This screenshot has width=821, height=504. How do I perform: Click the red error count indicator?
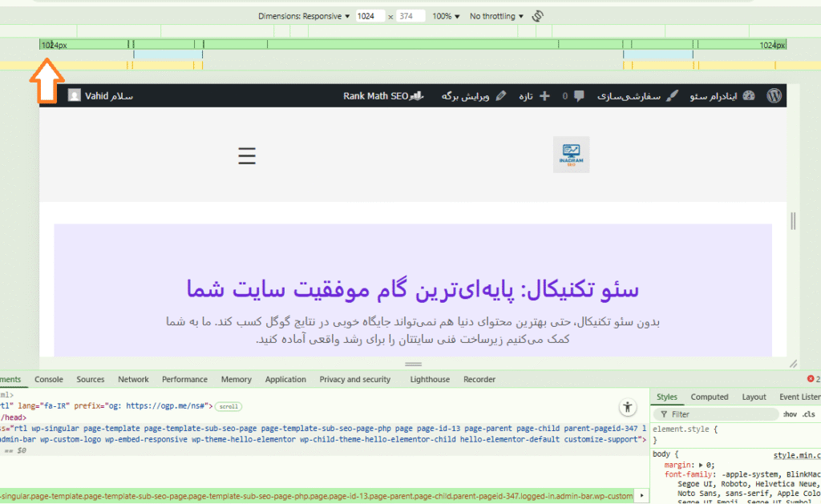coord(814,378)
